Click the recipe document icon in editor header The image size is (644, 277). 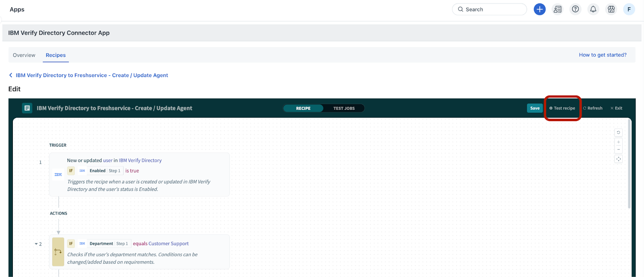click(27, 108)
